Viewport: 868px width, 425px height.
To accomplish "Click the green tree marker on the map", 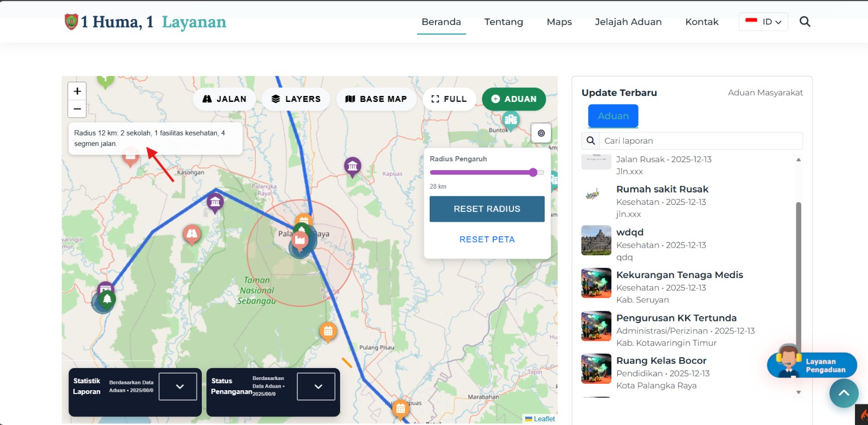I will [107, 299].
